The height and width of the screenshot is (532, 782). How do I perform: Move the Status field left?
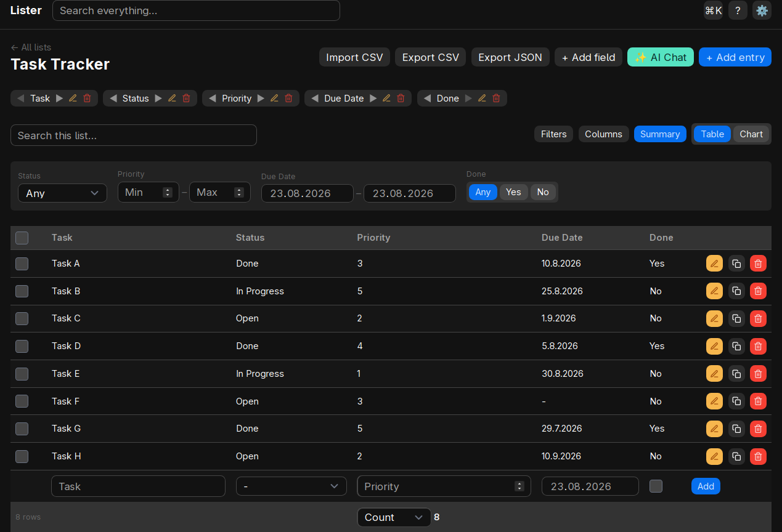click(113, 99)
